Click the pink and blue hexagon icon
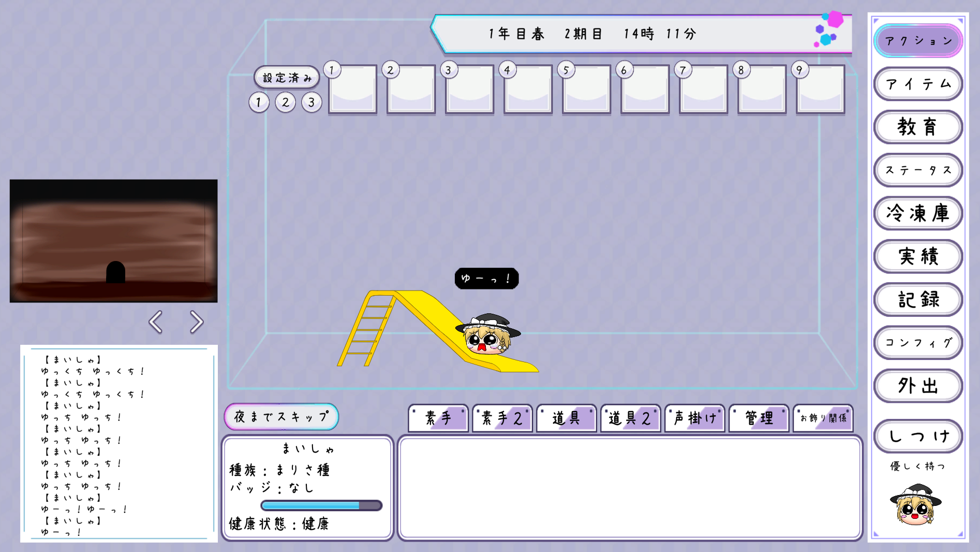This screenshot has width=980, height=552. [x=828, y=29]
